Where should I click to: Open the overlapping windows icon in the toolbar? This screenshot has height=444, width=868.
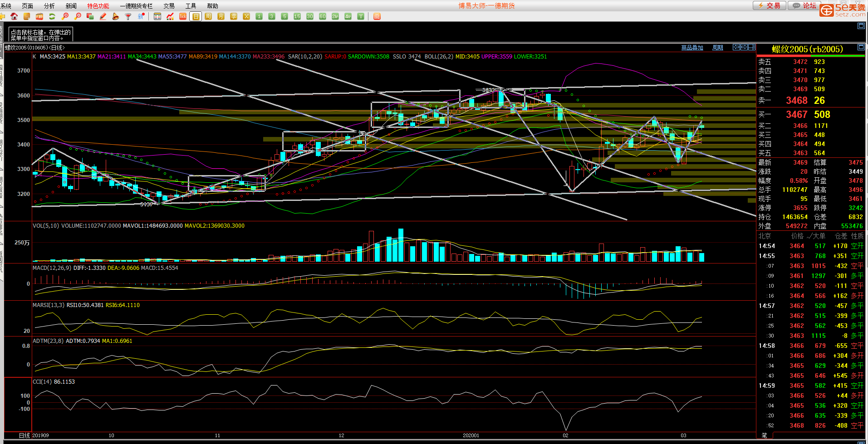click(90, 16)
